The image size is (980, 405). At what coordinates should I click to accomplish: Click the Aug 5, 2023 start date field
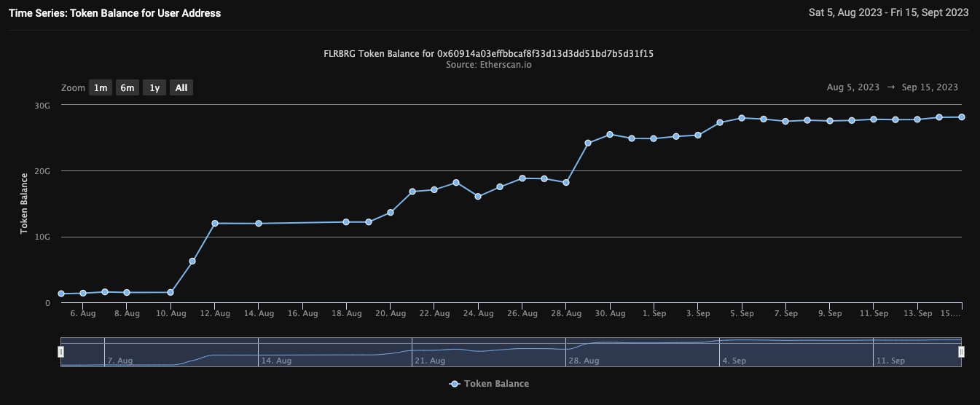(853, 87)
